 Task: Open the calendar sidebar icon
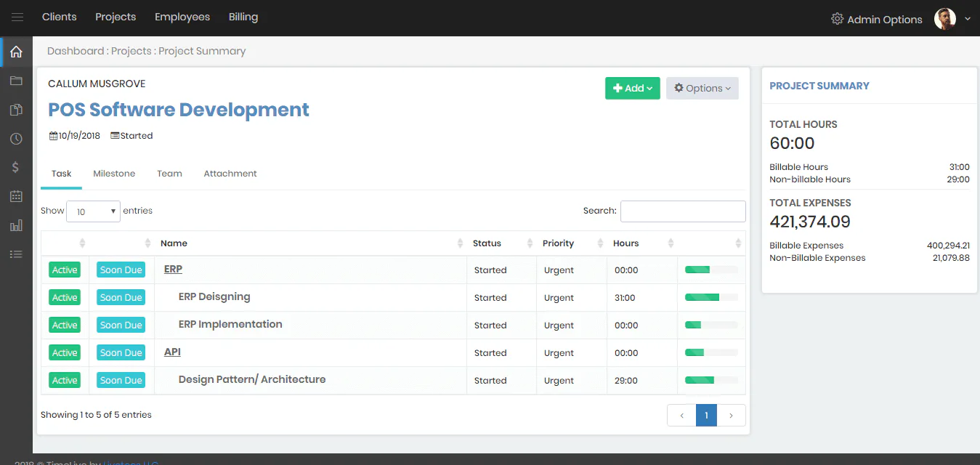tap(16, 196)
